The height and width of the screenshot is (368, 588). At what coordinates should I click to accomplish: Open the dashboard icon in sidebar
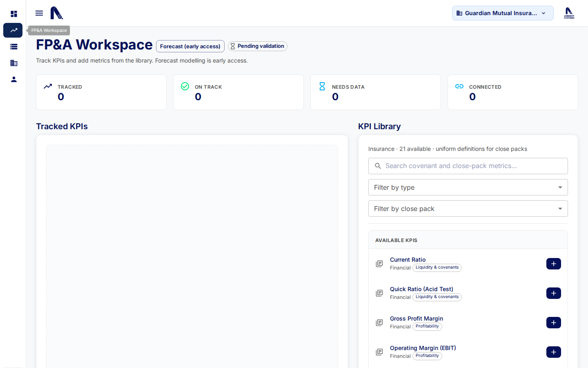13,14
